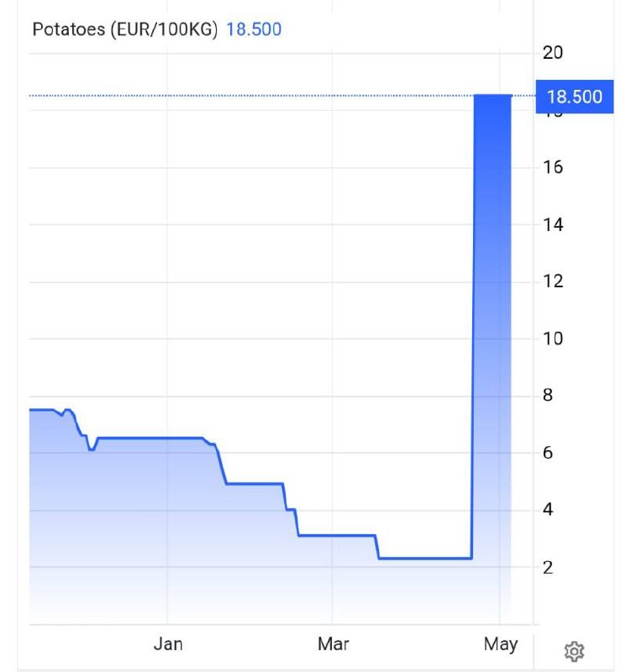Click the 20 price axis label
631x672 pixels.
coord(553,53)
